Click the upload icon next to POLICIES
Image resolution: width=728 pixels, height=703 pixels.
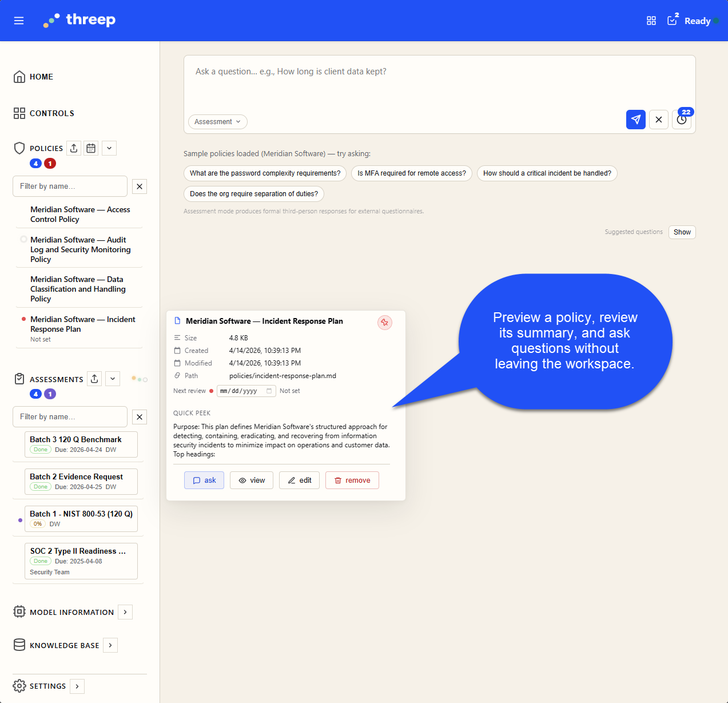73,148
